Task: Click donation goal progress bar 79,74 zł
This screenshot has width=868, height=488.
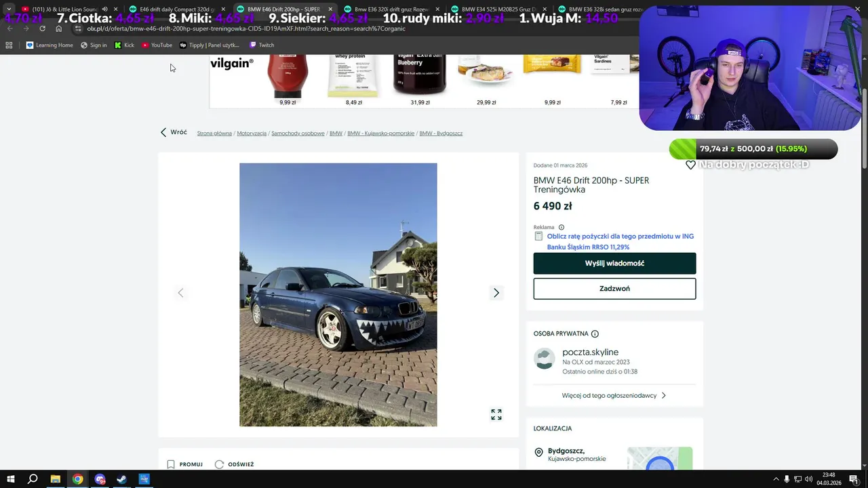Action: (x=753, y=148)
